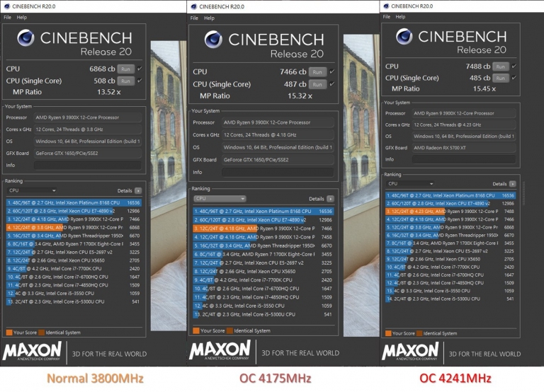
Task: Click the '12 Cores, 24 Threads @ 3.8 GHz' field
Action: [87, 129]
